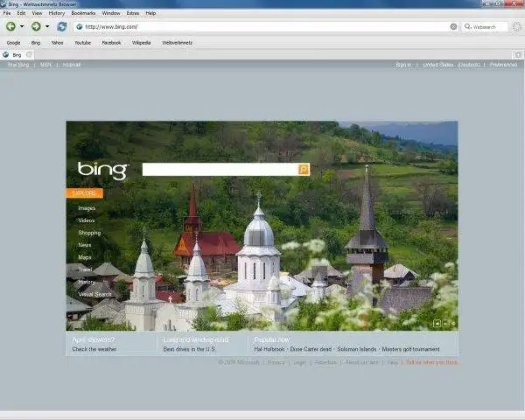Click the site globe icon in address bar

80,27
